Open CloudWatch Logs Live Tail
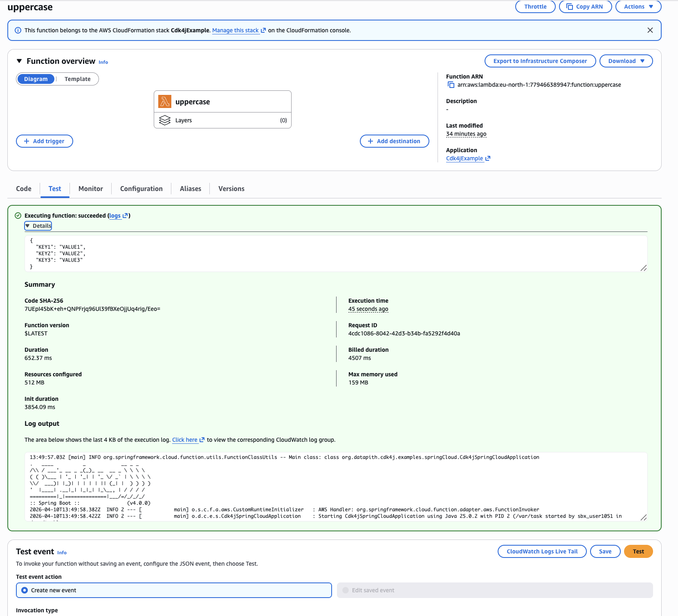This screenshot has width=678, height=616. (542, 551)
